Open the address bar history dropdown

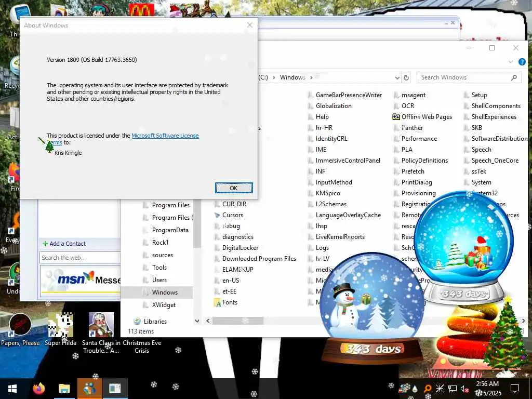point(397,78)
